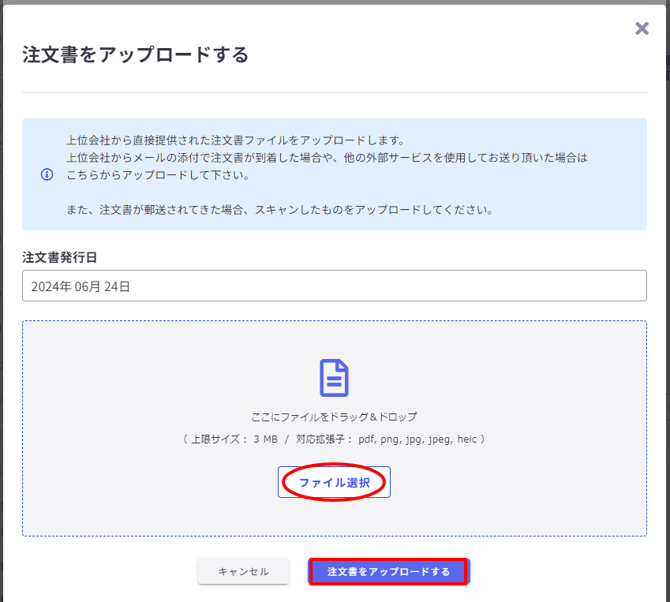Select the day 24日 in the date field

tap(118, 286)
